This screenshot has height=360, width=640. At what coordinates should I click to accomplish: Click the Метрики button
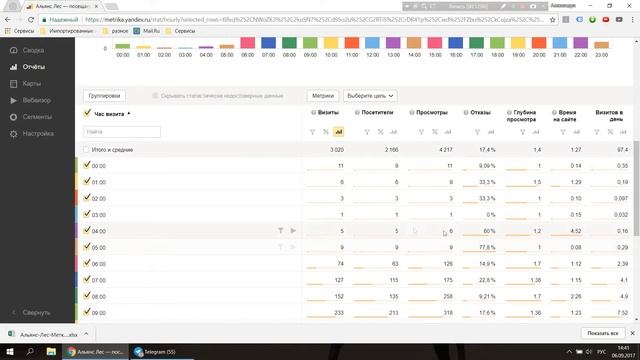323,96
